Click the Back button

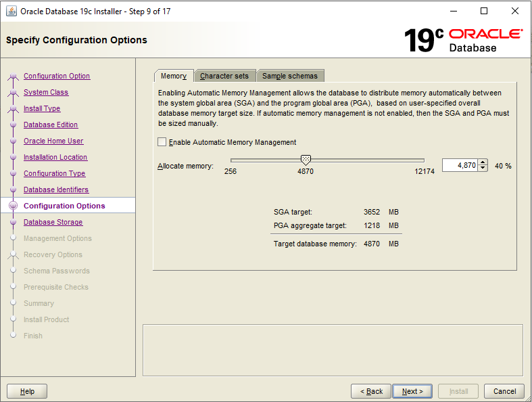click(x=371, y=391)
